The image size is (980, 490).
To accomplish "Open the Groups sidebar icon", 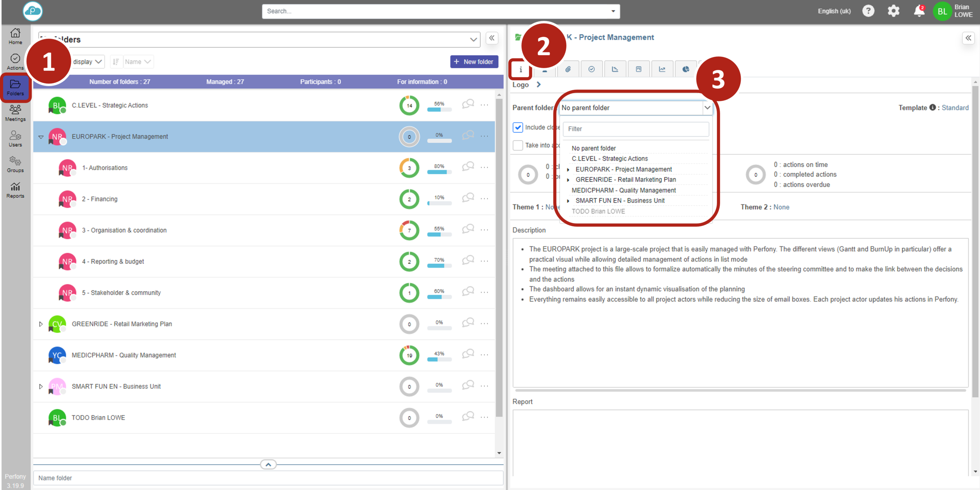I will pyautogui.click(x=15, y=164).
